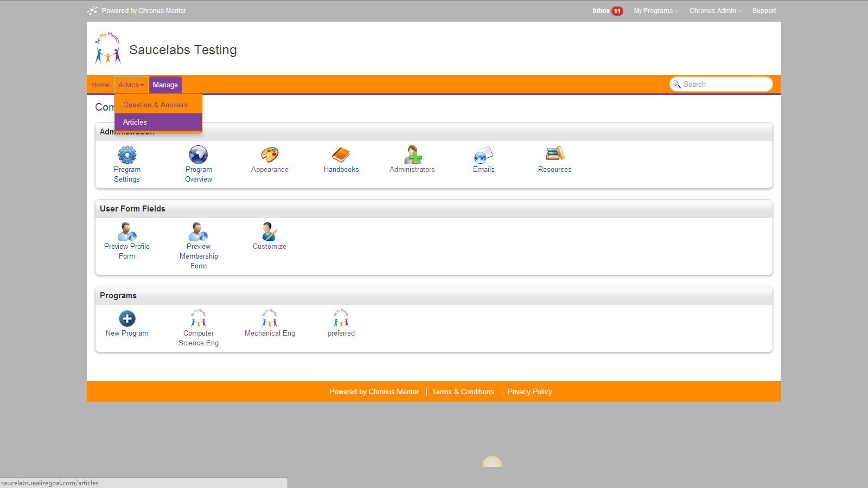The image size is (868, 488).
Task: Open Preview Profile Form icon
Action: 127,232
